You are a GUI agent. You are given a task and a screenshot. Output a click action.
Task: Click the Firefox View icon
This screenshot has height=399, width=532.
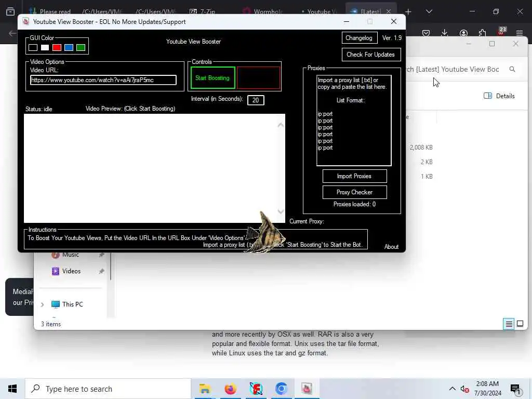tap(10, 11)
